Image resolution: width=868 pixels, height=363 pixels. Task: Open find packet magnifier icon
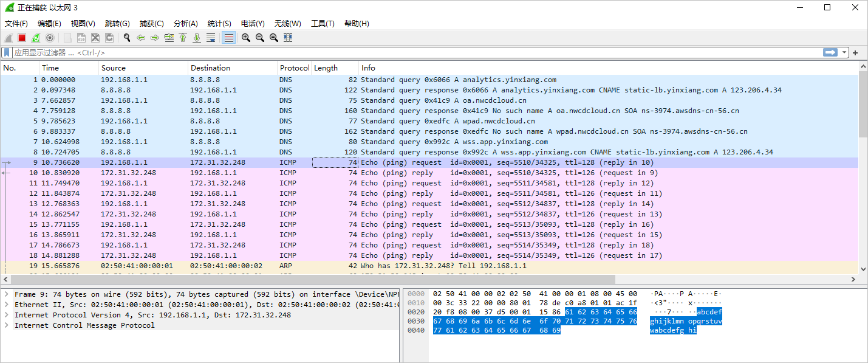click(127, 38)
